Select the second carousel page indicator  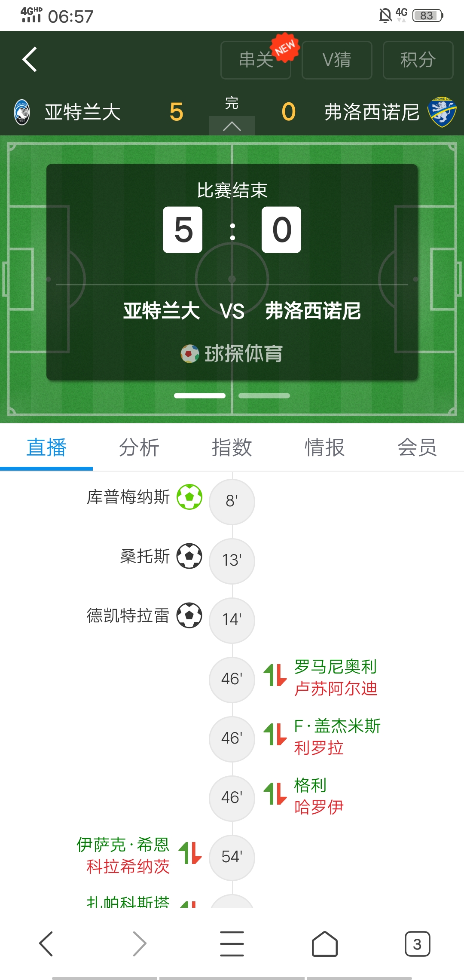264,396
